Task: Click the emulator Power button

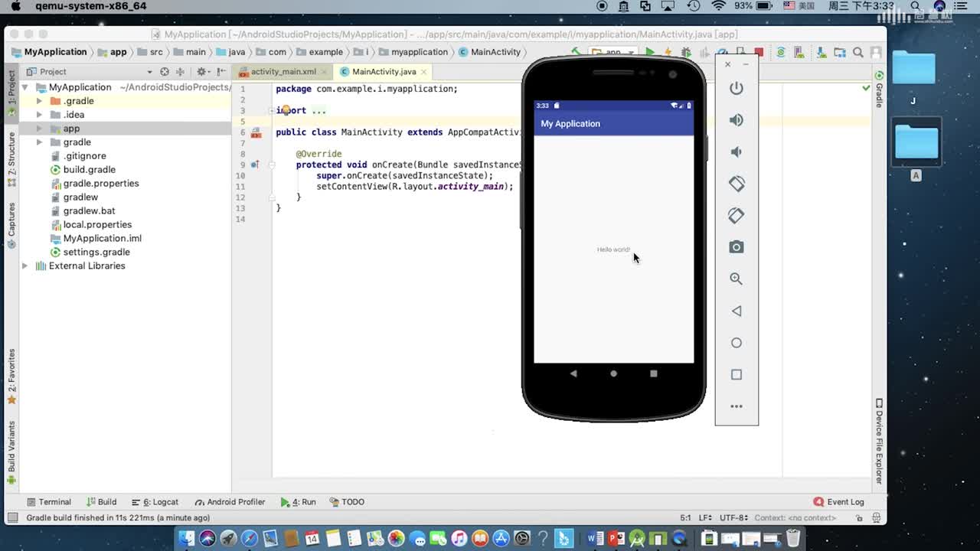Action: pyautogui.click(x=736, y=88)
